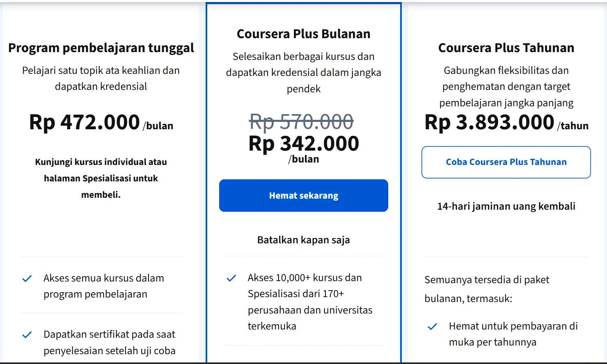This screenshot has width=607, height=364.
Task: Select the "Selesaikan berbagai kursus" description
Action: [303, 73]
